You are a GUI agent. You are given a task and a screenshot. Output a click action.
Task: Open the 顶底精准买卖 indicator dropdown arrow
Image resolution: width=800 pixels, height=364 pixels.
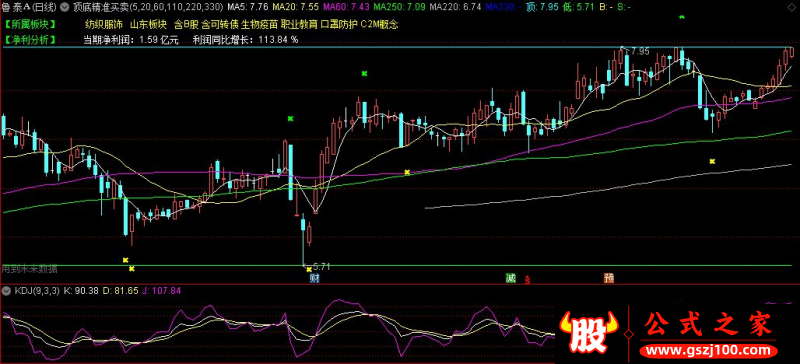point(64,8)
